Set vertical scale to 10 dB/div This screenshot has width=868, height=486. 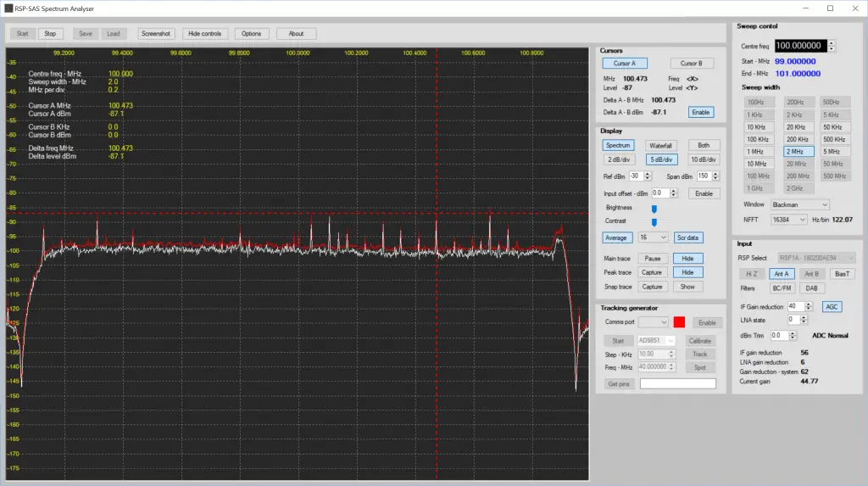point(704,159)
